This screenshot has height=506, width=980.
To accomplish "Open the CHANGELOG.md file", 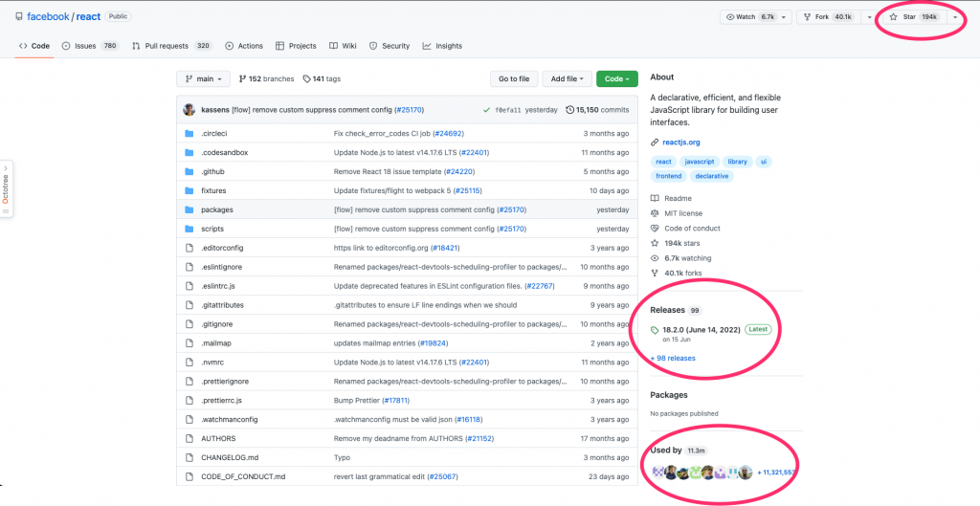I will click(x=230, y=457).
